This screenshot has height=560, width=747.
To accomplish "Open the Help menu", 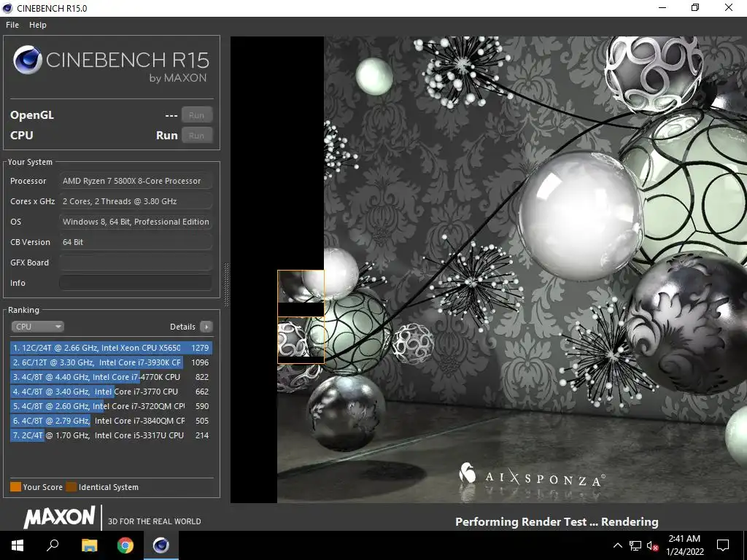I will tap(38, 25).
